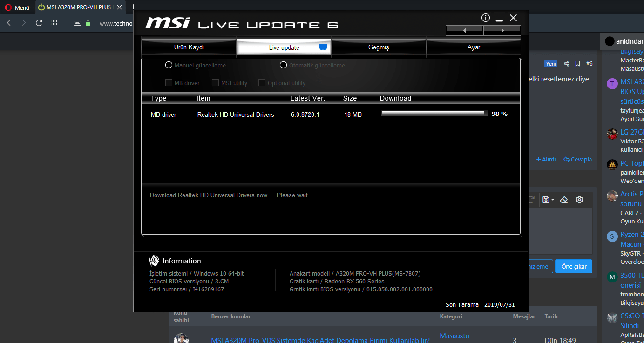Bookmark forum post #6
This screenshot has width=644, height=343.
(577, 64)
